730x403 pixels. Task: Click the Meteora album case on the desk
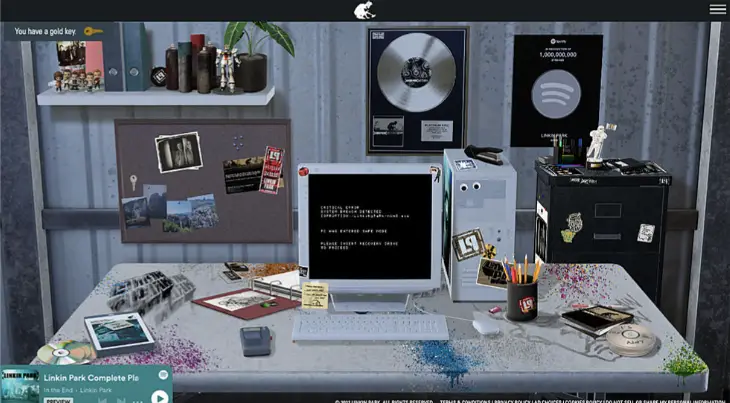coord(119,334)
